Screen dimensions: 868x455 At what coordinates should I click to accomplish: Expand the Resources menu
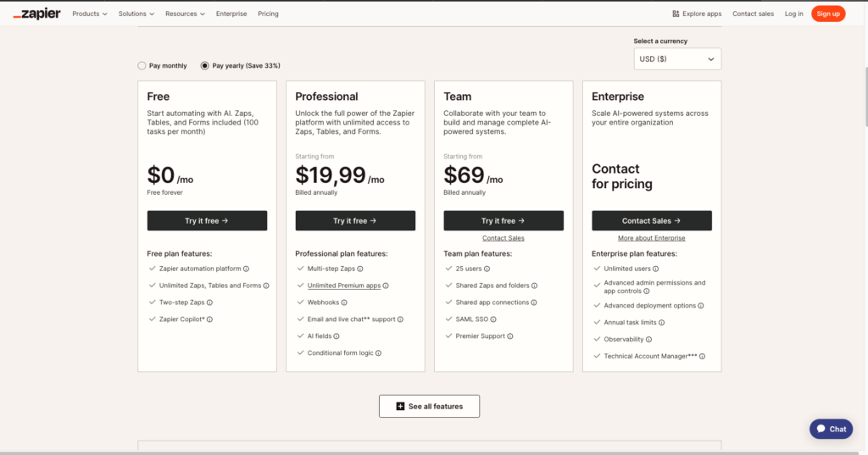(186, 14)
